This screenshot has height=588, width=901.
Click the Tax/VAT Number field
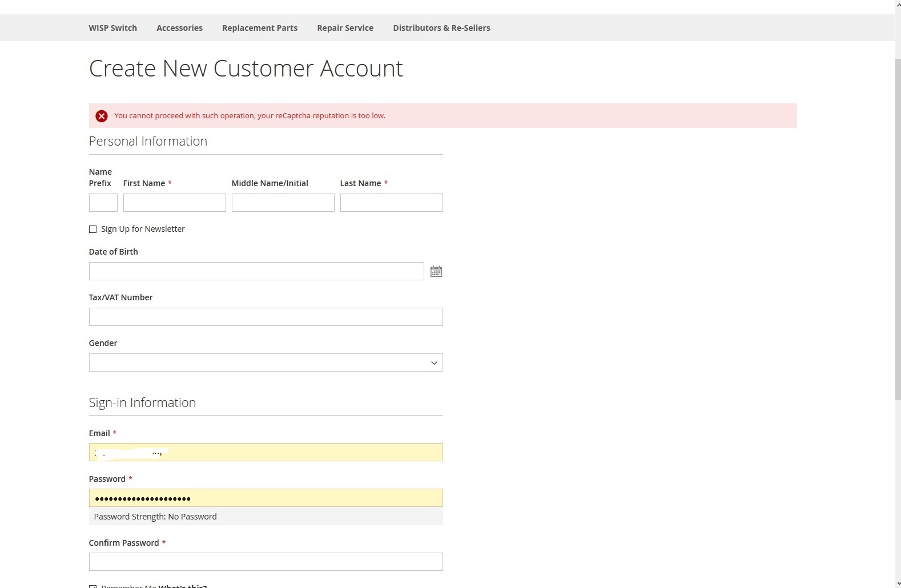266,317
